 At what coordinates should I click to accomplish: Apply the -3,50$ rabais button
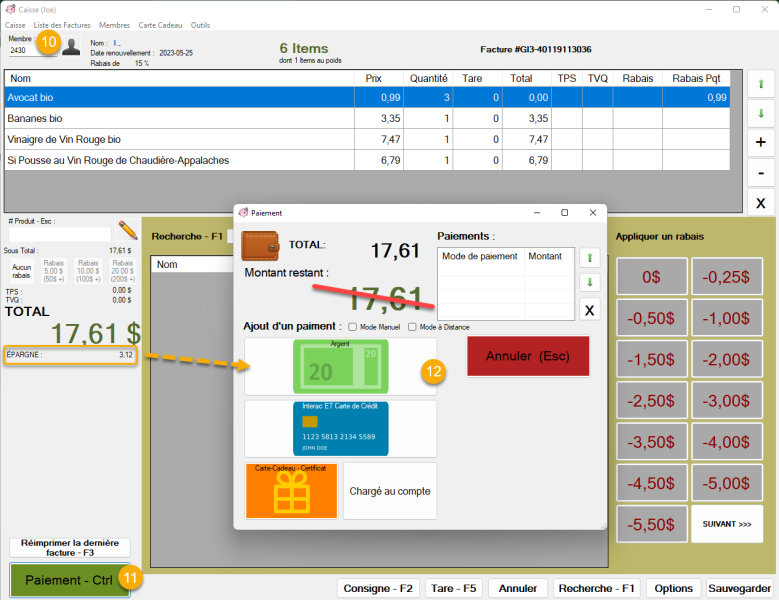(652, 442)
